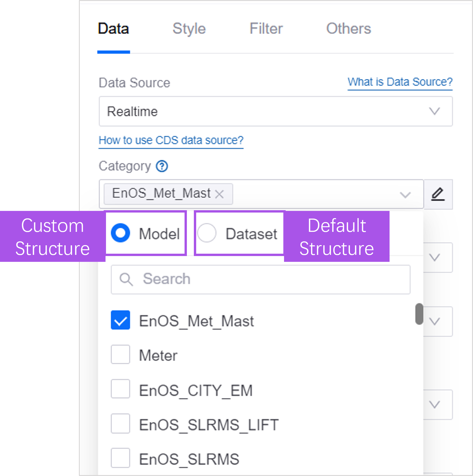Enable the EnOS_SLRMS_LIFT checkbox
The image size is (473, 476).
(120, 423)
